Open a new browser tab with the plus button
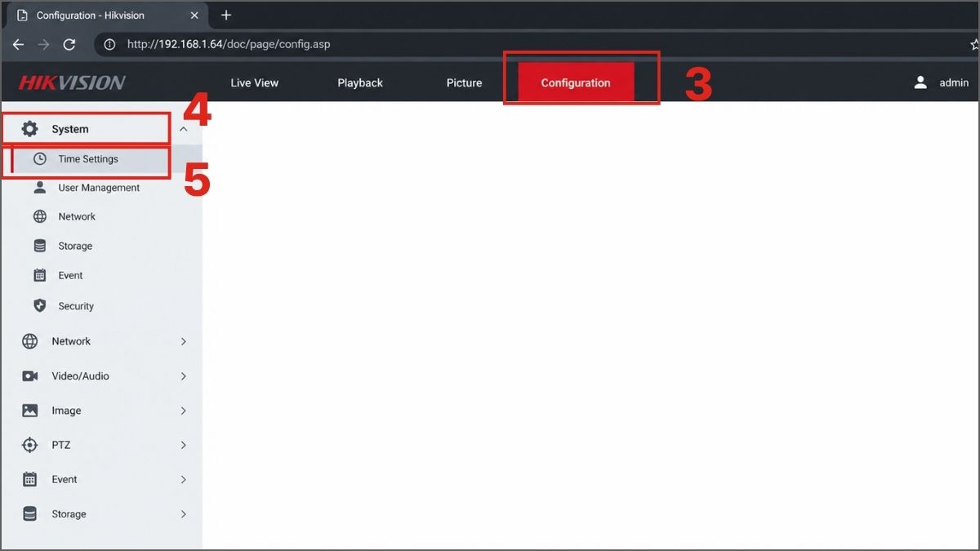Viewport: 980px width, 551px height. click(x=226, y=16)
